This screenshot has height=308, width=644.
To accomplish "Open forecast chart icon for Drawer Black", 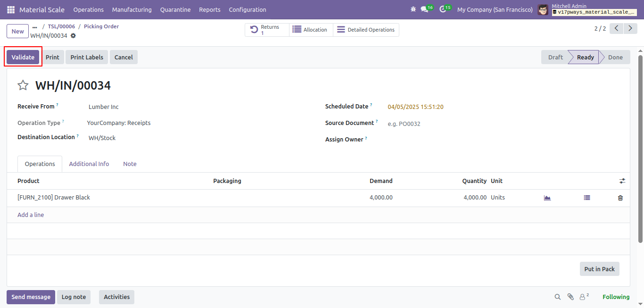I will click(547, 198).
